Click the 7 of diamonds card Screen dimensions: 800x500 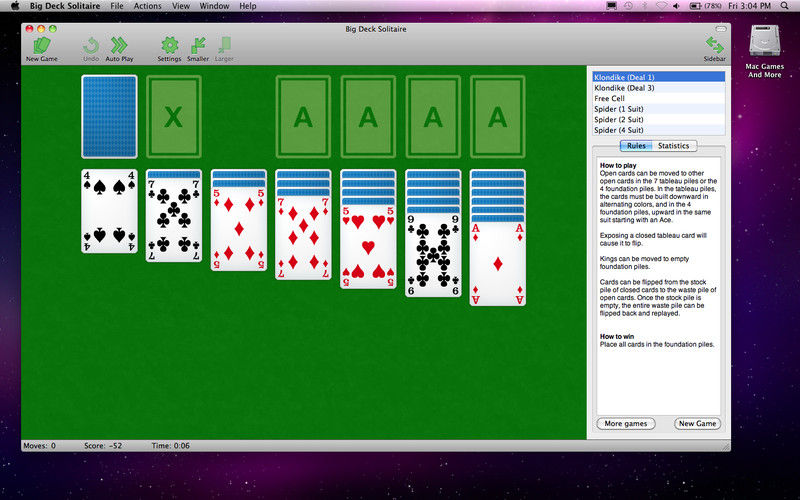pos(304,238)
